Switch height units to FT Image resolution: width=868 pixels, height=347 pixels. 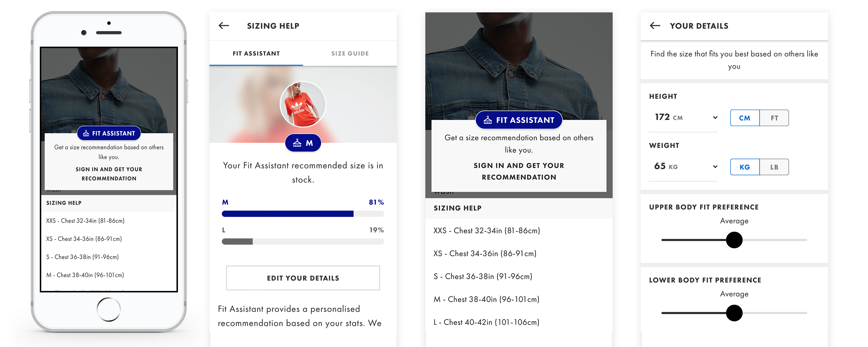tap(774, 117)
